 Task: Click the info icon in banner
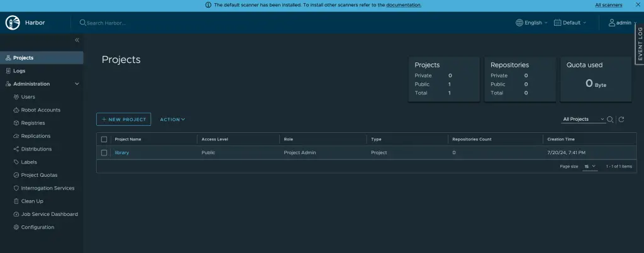[208, 5]
